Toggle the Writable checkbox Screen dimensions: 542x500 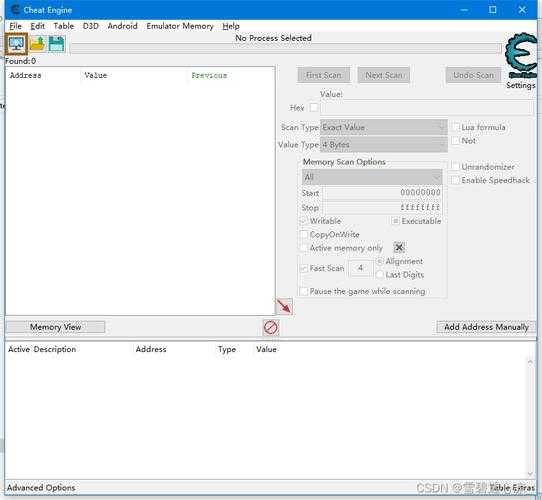point(303,221)
